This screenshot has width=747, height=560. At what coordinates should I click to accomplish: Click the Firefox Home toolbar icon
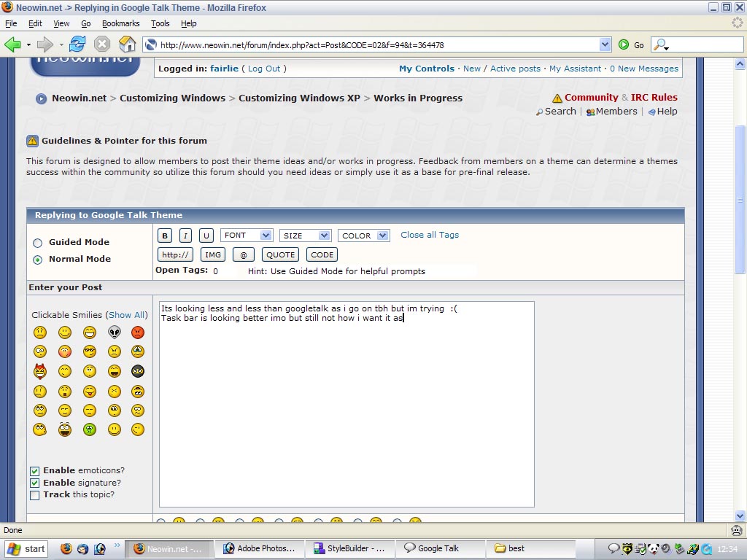[x=128, y=44]
